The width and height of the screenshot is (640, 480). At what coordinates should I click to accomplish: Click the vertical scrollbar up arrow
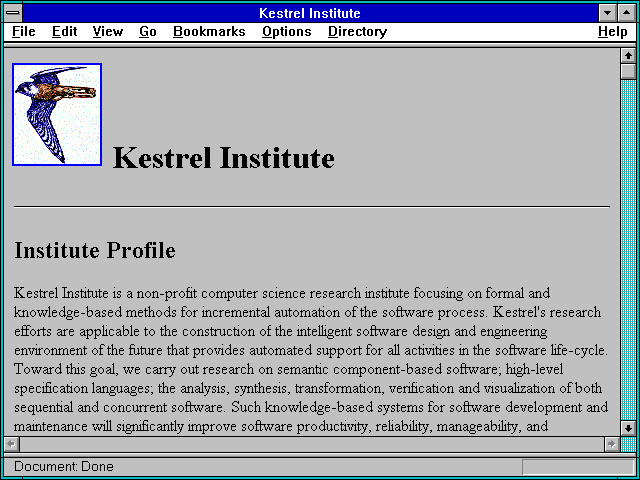[628, 56]
